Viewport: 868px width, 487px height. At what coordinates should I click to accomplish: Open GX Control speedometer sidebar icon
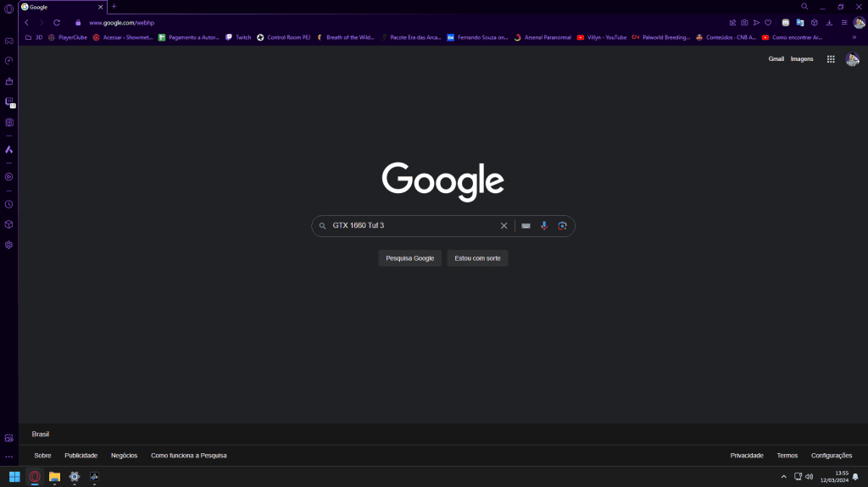8,61
